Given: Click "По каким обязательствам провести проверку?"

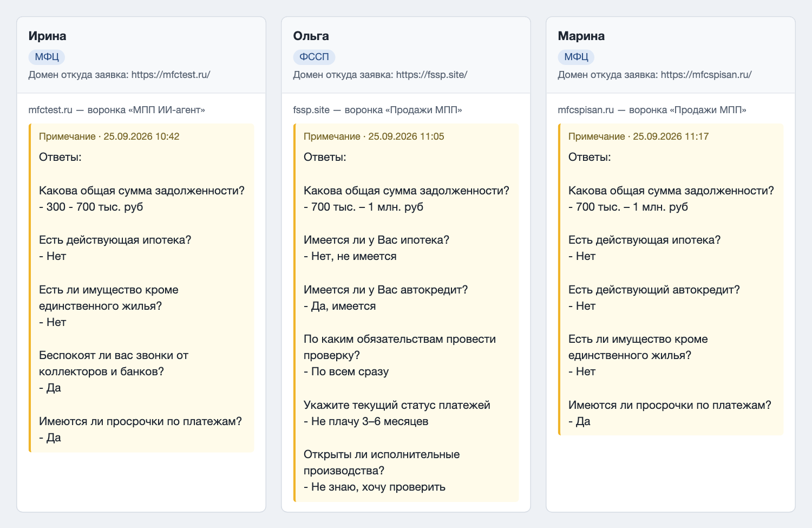Looking at the screenshot, I should point(400,347).
